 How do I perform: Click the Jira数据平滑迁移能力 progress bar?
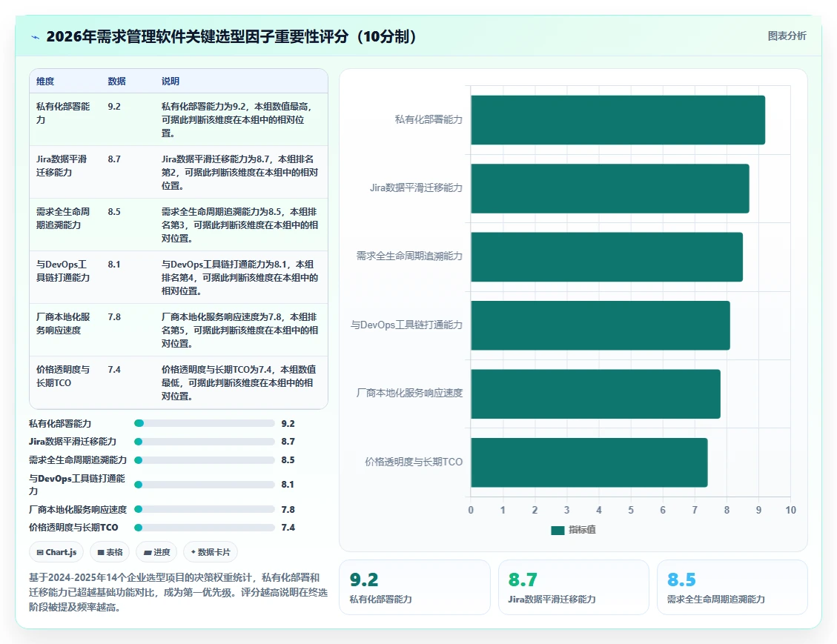(x=205, y=441)
